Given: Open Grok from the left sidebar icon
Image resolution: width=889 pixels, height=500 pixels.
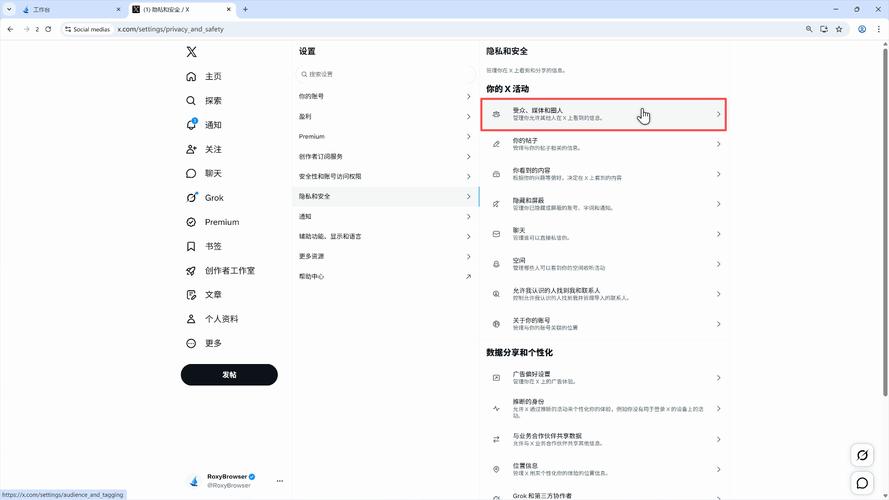Looking at the screenshot, I should (192, 197).
